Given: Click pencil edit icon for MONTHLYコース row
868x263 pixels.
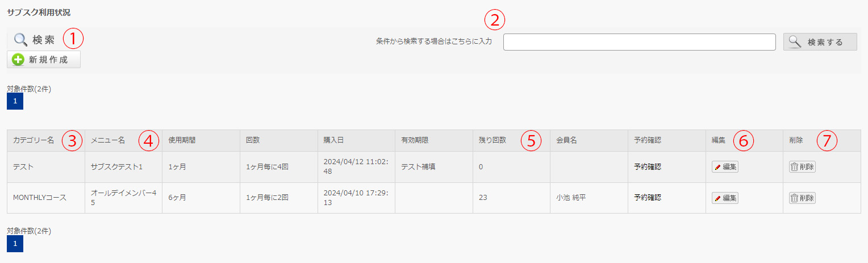Looking at the screenshot, I should coord(717,198).
